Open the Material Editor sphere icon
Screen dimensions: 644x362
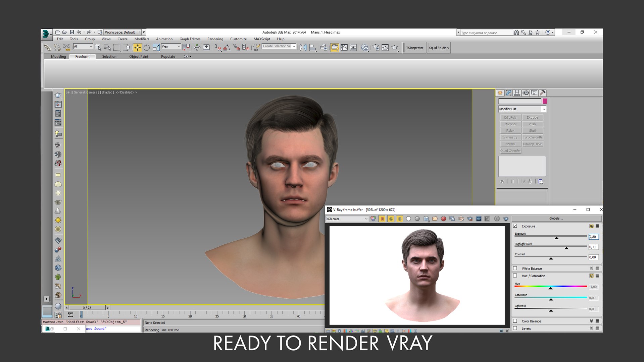point(365,48)
